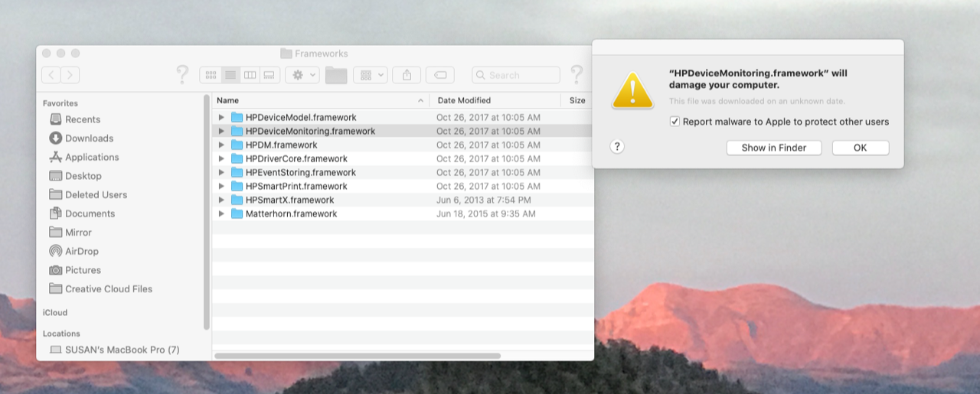Click the Finder Search field

(x=516, y=75)
